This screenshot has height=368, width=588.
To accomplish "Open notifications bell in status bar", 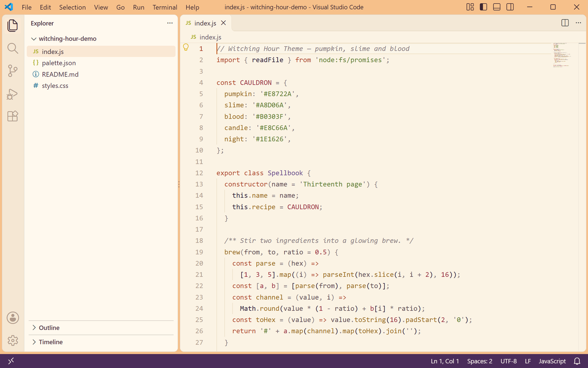I will pyautogui.click(x=577, y=361).
